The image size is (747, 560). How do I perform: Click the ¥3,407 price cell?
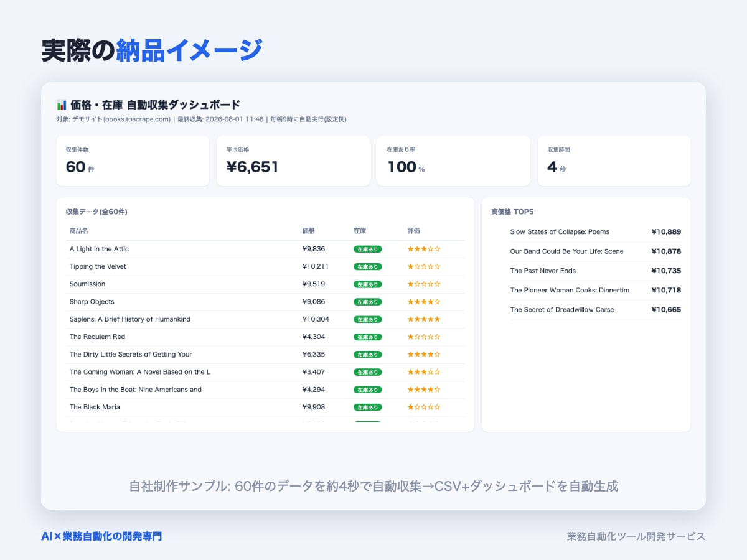314,372
